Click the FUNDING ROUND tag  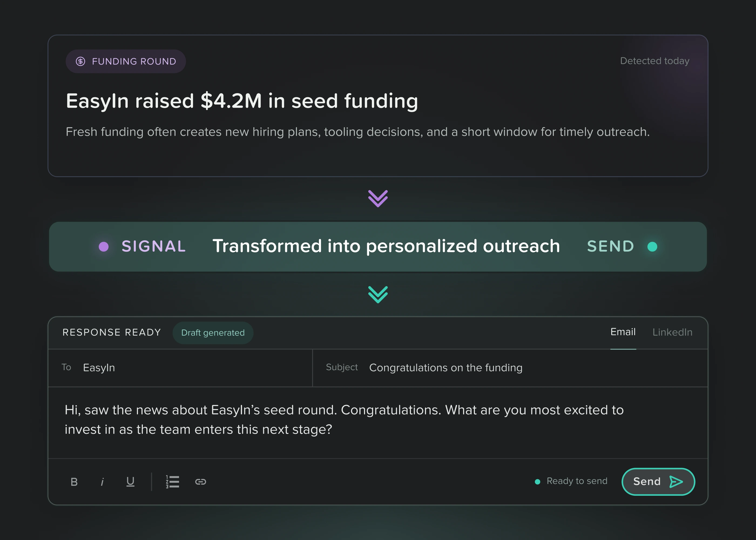[126, 62]
